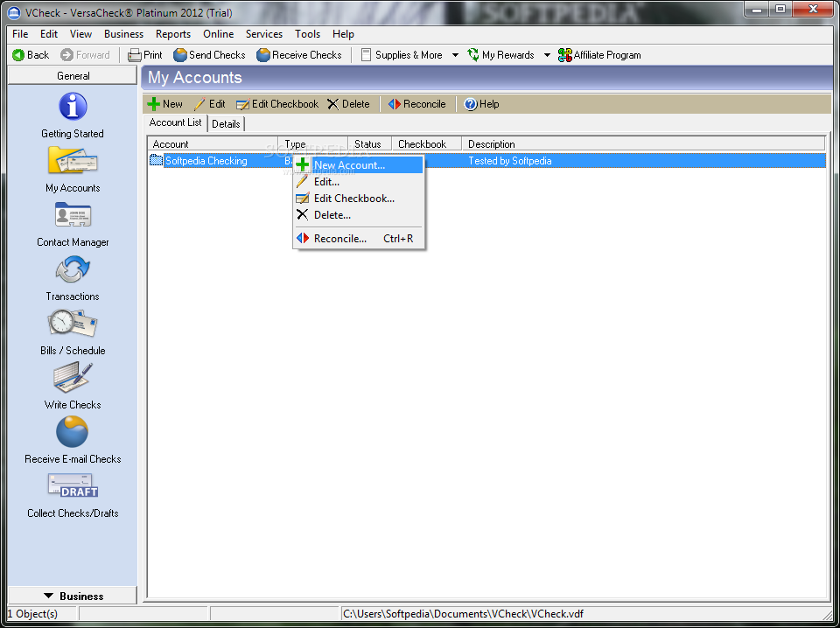The height and width of the screenshot is (628, 840).
Task: Click the VCheck.vdf file path in status bar
Action: [x=464, y=613]
